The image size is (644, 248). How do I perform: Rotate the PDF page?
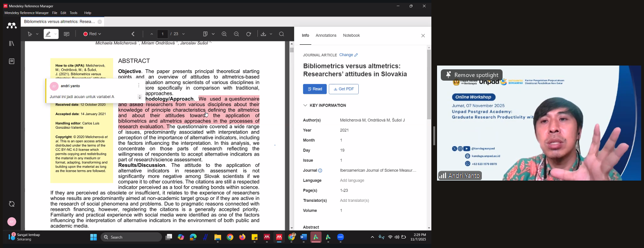248,34
